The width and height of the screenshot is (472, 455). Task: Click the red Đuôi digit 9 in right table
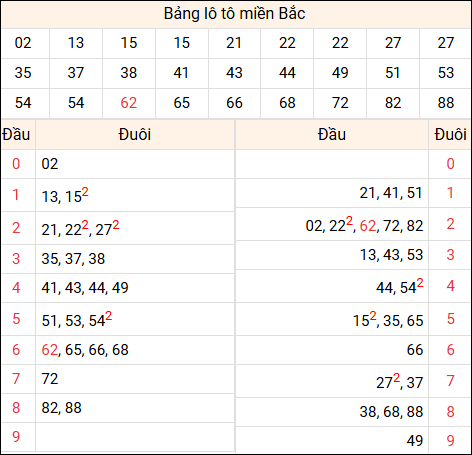pyautogui.click(x=450, y=441)
